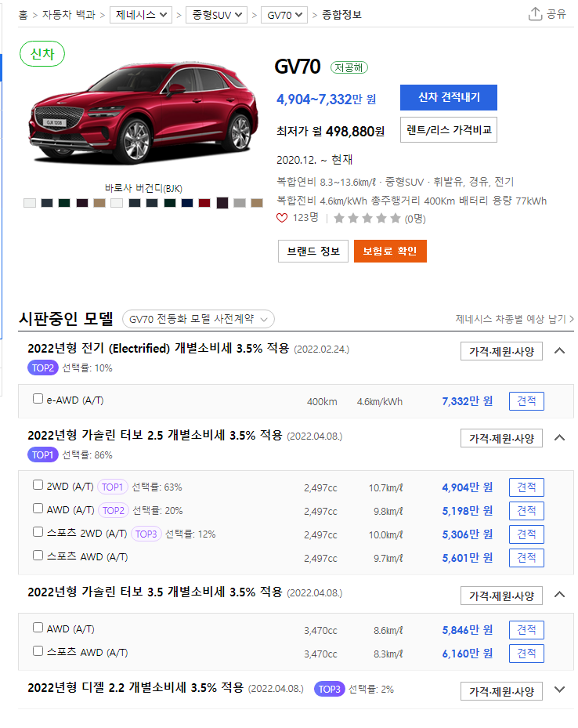Open 제네시스 차종별 예상 납기 link

pos(515,319)
